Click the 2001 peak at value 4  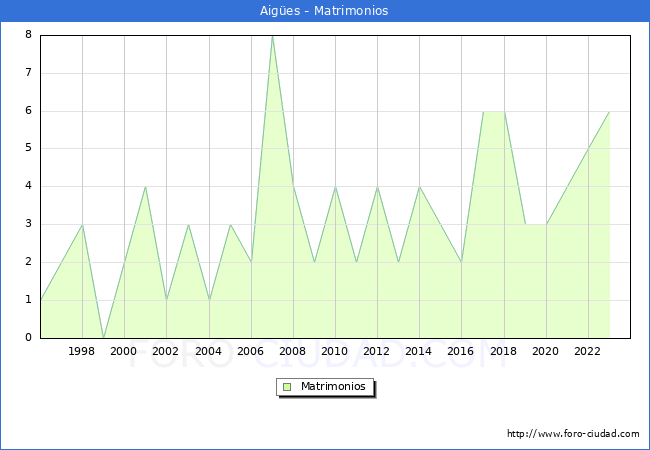(x=145, y=187)
